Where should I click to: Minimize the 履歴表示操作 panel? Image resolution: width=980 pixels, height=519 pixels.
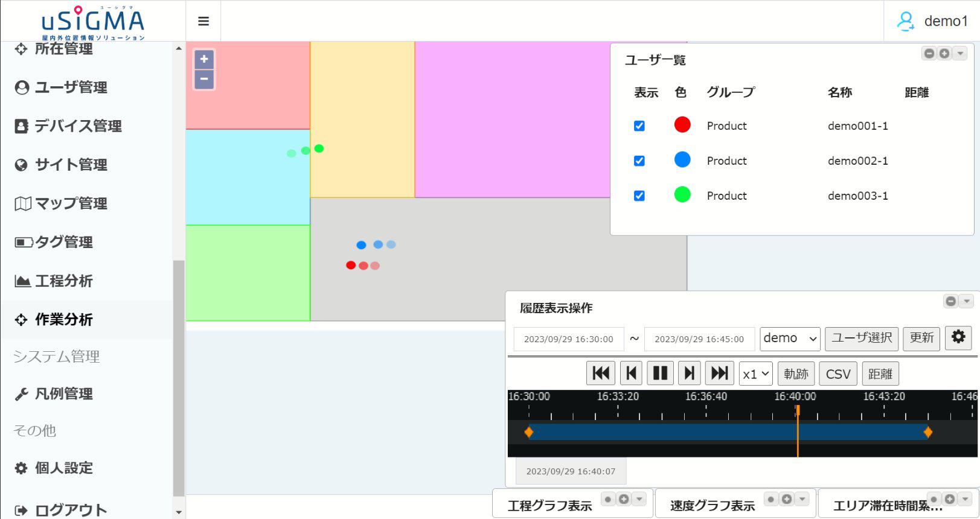[951, 301]
